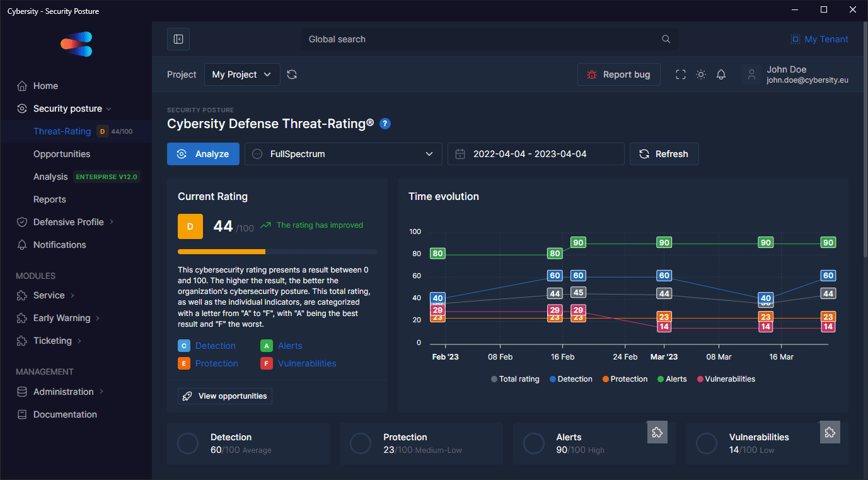The width and height of the screenshot is (868, 480).
Task: Switch light theme sun icon
Action: pos(701,74)
